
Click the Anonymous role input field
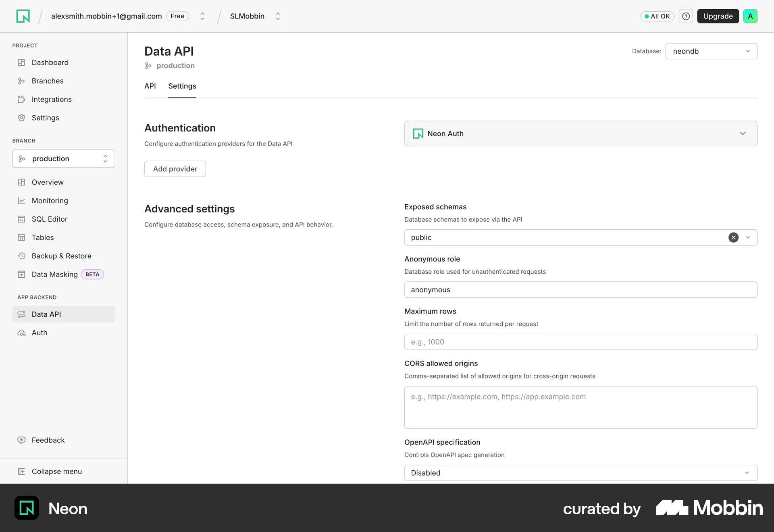click(x=580, y=290)
